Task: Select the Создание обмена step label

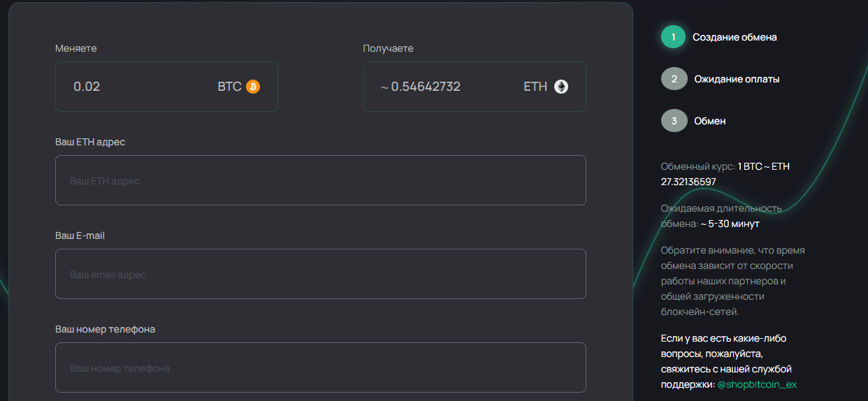Action: [735, 37]
